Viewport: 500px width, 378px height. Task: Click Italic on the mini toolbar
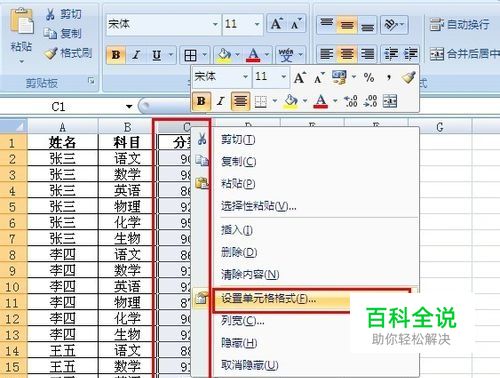pos(220,101)
